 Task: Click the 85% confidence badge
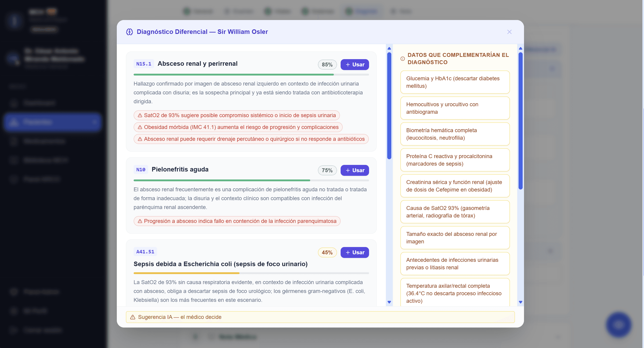[x=327, y=65]
